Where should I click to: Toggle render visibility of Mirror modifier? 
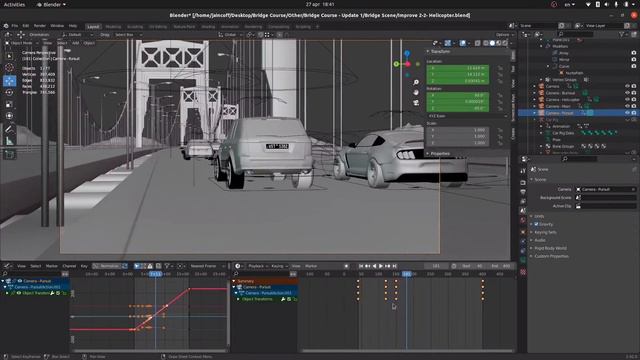tap(634, 60)
